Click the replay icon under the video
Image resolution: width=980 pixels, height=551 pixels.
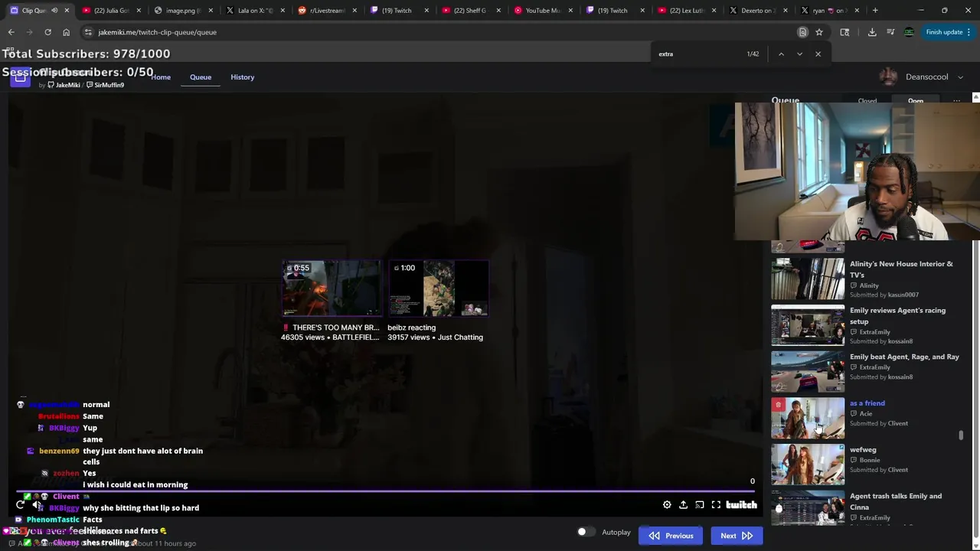20,504
